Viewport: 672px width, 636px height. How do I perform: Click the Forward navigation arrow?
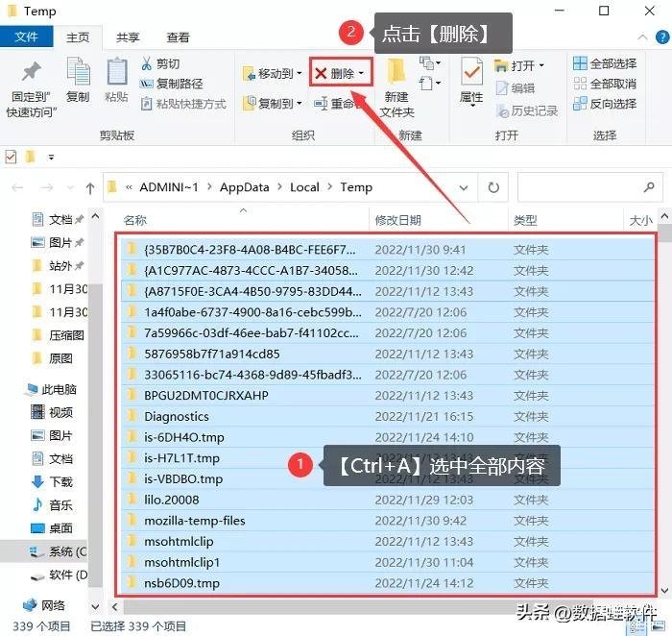tap(46, 187)
